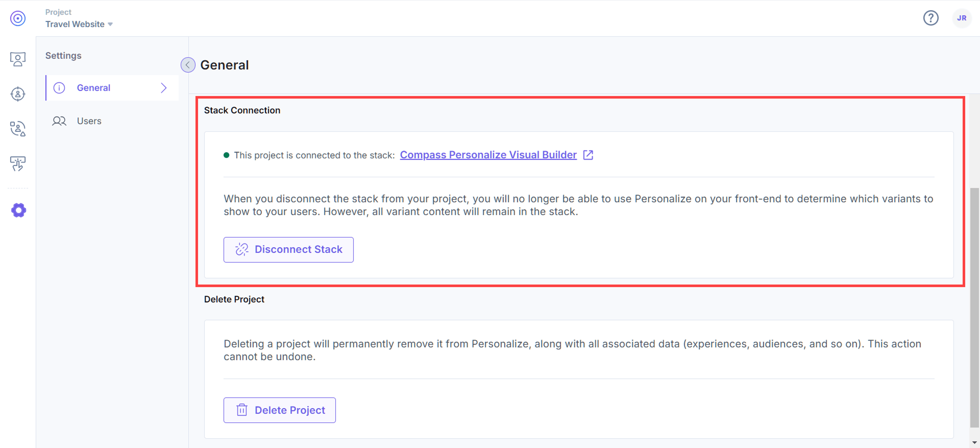
Task: Open the Experiences sidebar icon
Action: click(18, 59)
